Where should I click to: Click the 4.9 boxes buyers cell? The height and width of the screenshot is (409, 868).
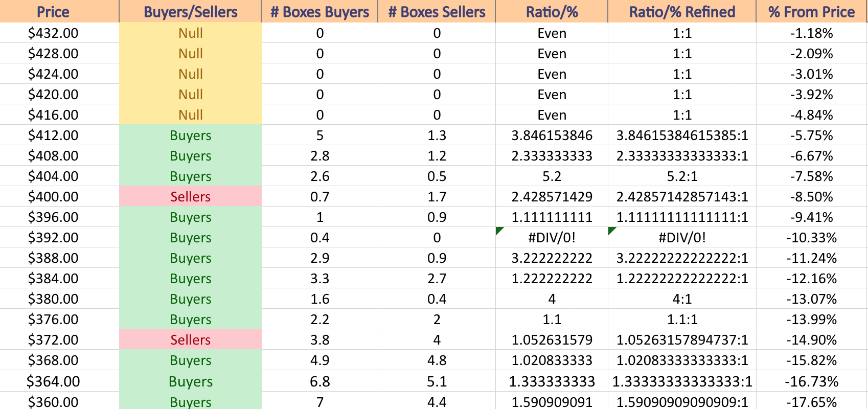pos(319,360)
